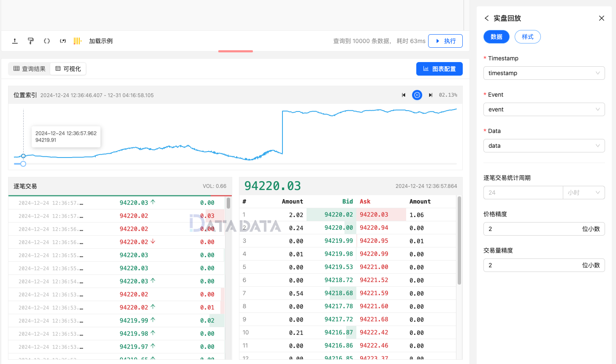Skip to previous replay step
The height and width of the screenshot is (364, 616).
tap(404, 95)
